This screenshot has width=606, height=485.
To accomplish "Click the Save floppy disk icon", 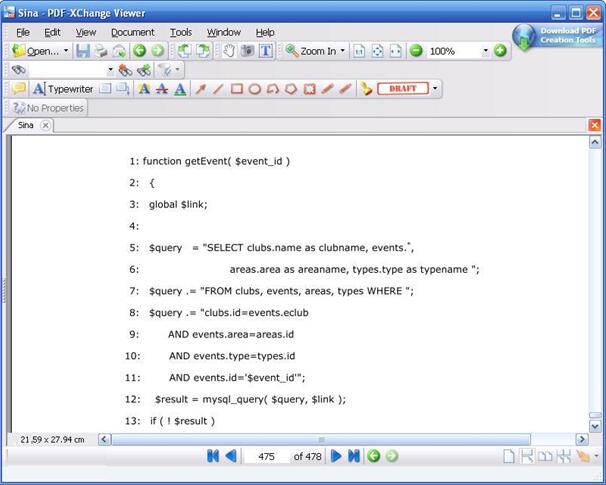I will click(83, 51).
